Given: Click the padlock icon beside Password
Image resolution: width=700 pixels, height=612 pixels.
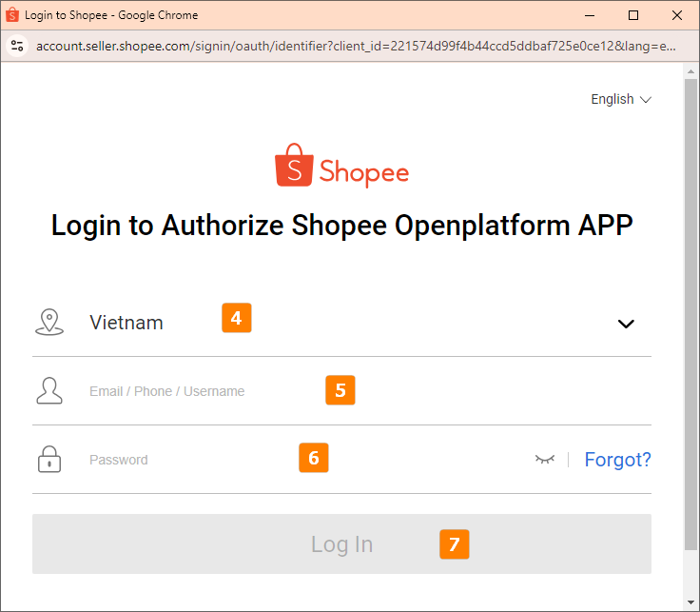Looking at the screenshot, I should [x=49, y=460].
